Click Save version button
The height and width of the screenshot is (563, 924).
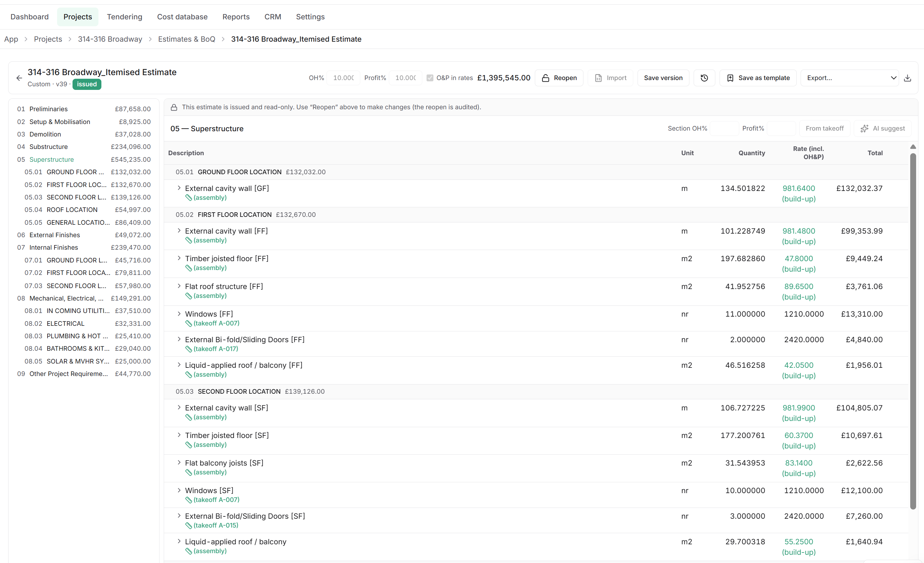tap(663, 78)
